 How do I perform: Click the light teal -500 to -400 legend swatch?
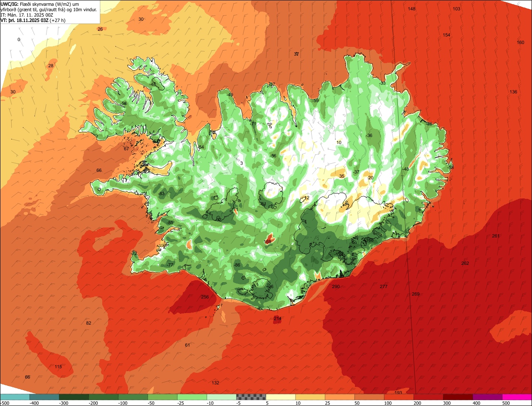[x=15, y=397]
